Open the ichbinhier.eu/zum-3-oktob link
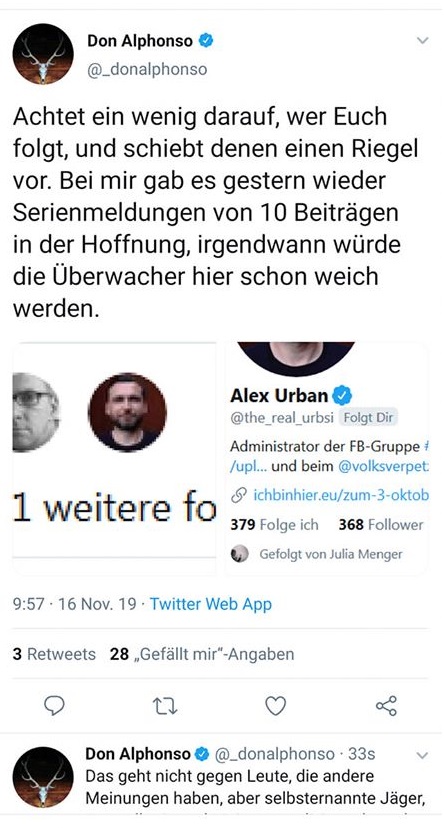This screenshot has width=444, height=828. pos(341,496)
